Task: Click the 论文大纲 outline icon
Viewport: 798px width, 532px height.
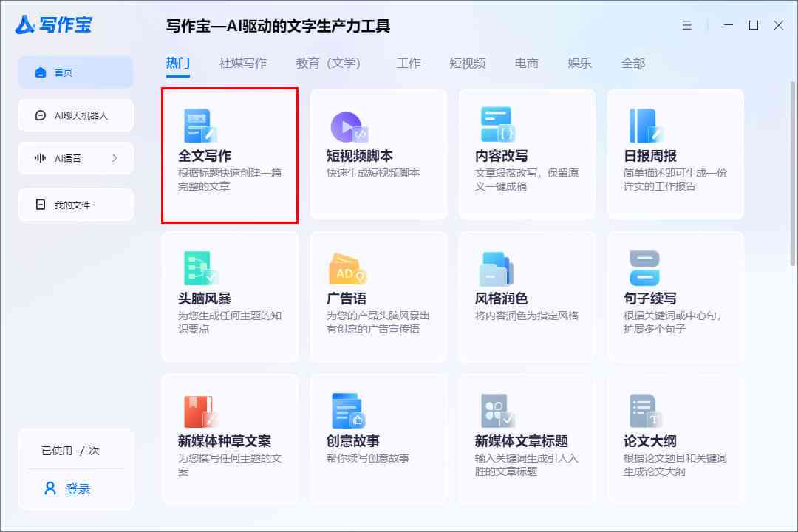Action: [x=646, y=411]
